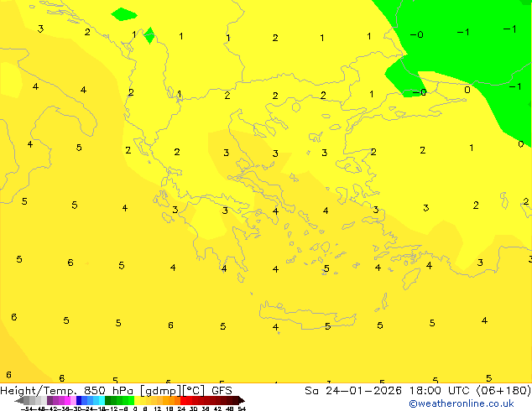The image size is (532, 411).
Task: Click the '18:00' time value
Action: [x=425, y=391]
